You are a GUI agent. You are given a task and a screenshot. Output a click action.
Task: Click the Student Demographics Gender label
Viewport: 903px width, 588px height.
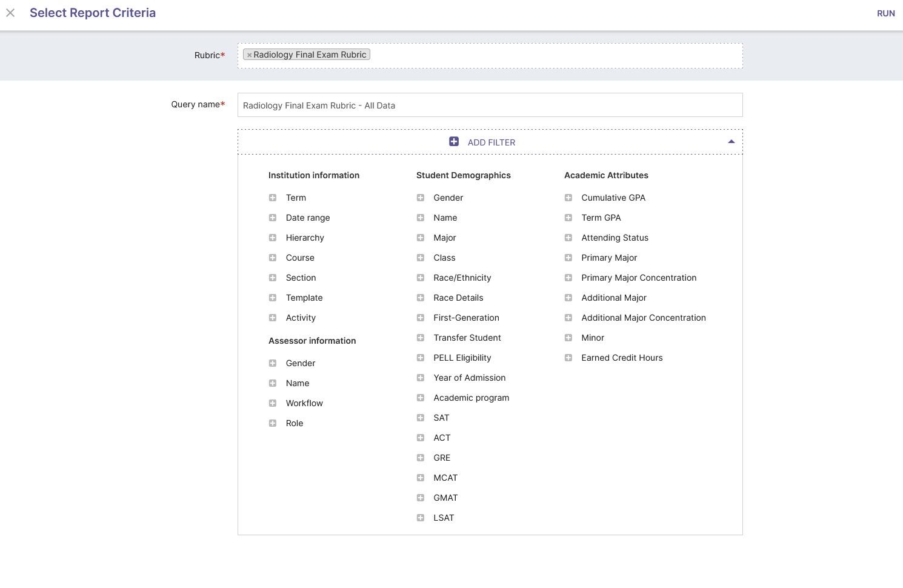point(448,198)
